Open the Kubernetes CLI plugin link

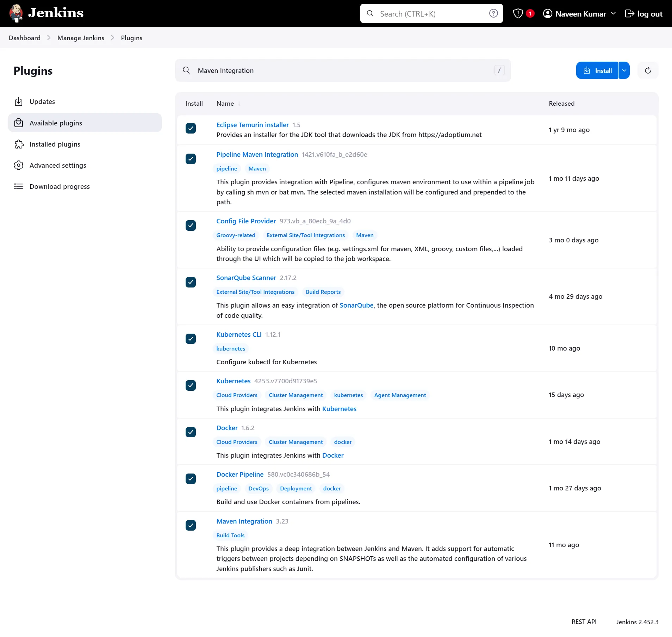(239, 334)
